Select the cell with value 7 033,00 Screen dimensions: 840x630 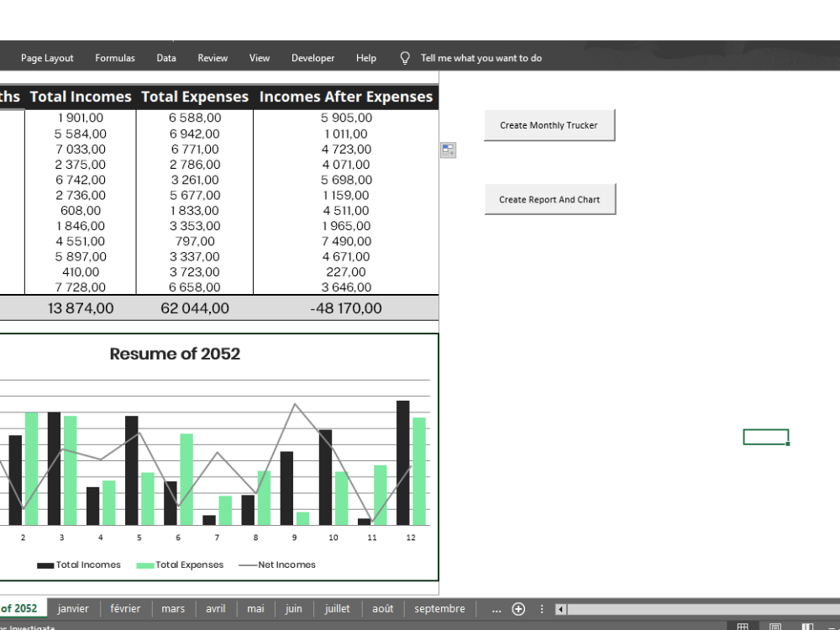point(81,150)
